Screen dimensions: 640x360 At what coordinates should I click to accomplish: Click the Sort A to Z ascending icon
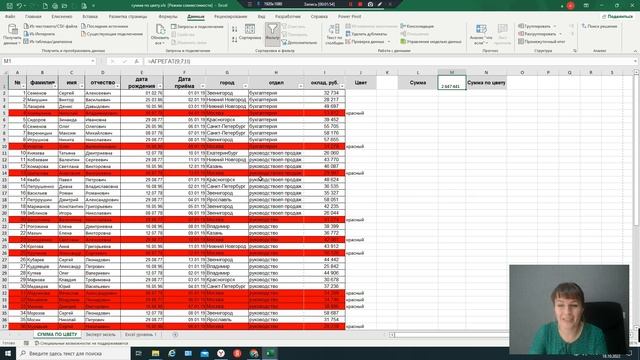click(x=235, y=29)
